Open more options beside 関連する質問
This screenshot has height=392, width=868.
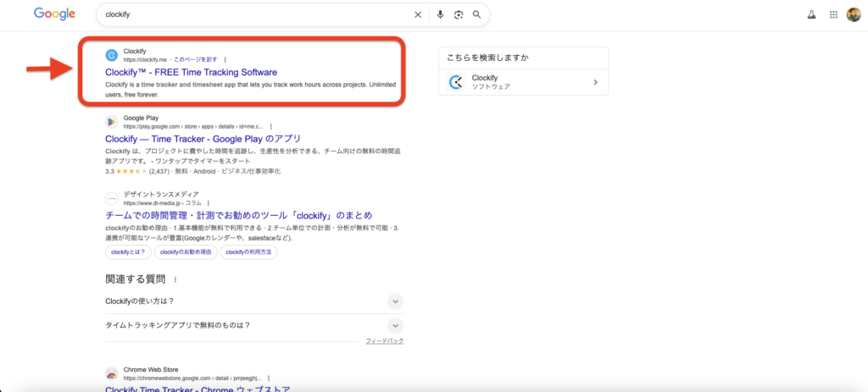point(175,279)
